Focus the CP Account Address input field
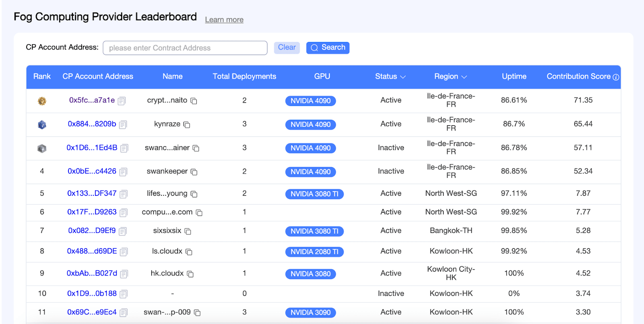 pyautogui.click(x=185, y=48)
